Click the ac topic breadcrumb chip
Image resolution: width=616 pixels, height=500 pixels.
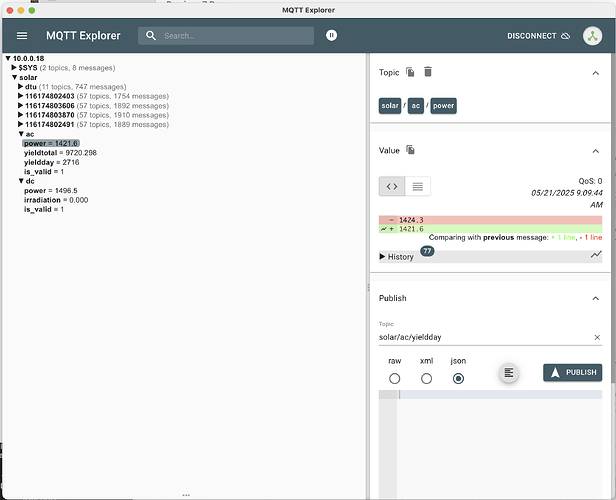tap(416, 106)
